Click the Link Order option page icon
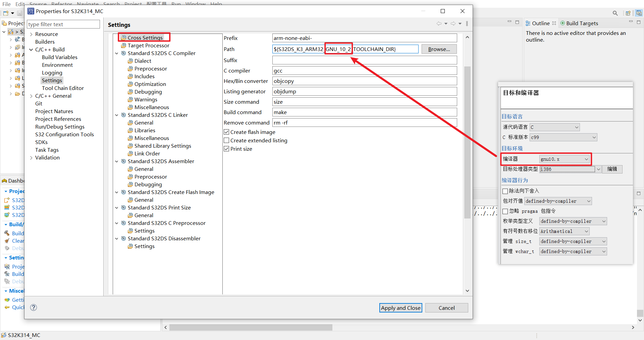Viewport: 644px width, 340px height. (130, 153)
